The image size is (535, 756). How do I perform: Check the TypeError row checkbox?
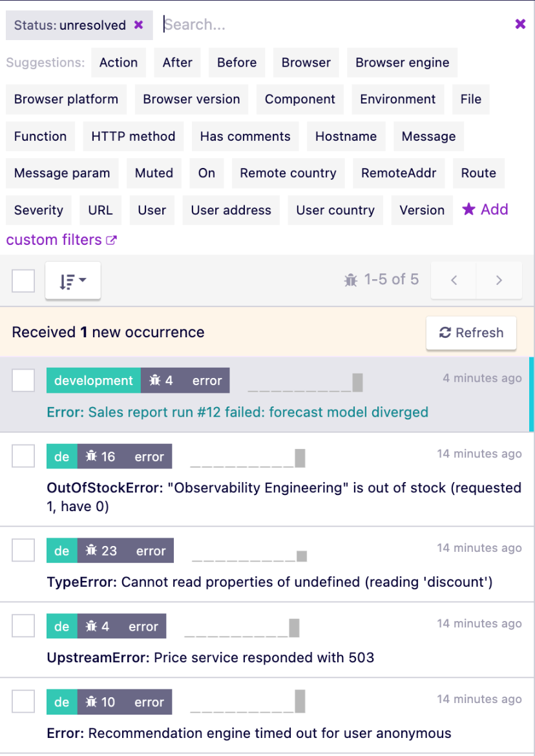coord(23,550)
